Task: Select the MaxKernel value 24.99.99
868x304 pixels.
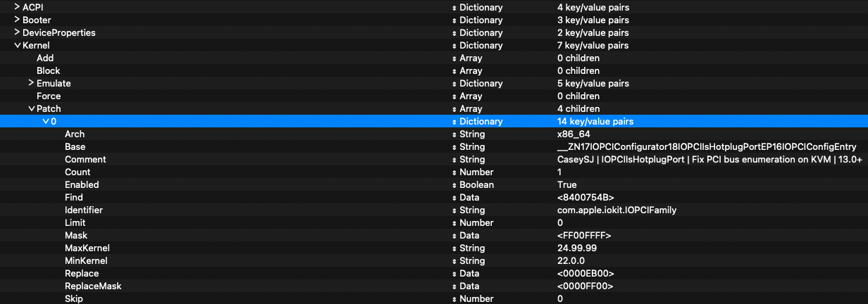Action: 576,248
